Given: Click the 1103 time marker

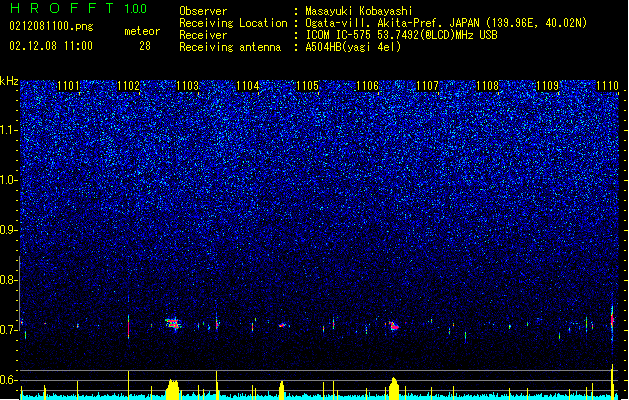Looking at the screenshot, I should [188, 86].
